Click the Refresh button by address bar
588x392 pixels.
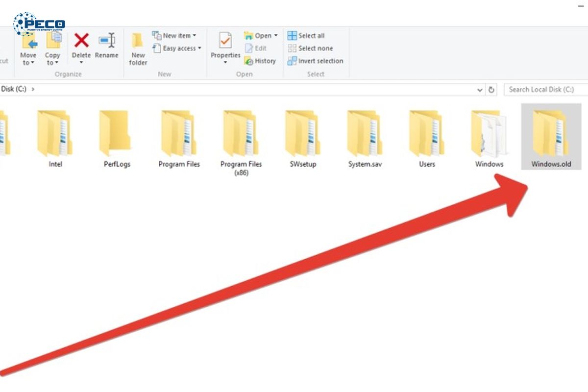click(492, 90)
